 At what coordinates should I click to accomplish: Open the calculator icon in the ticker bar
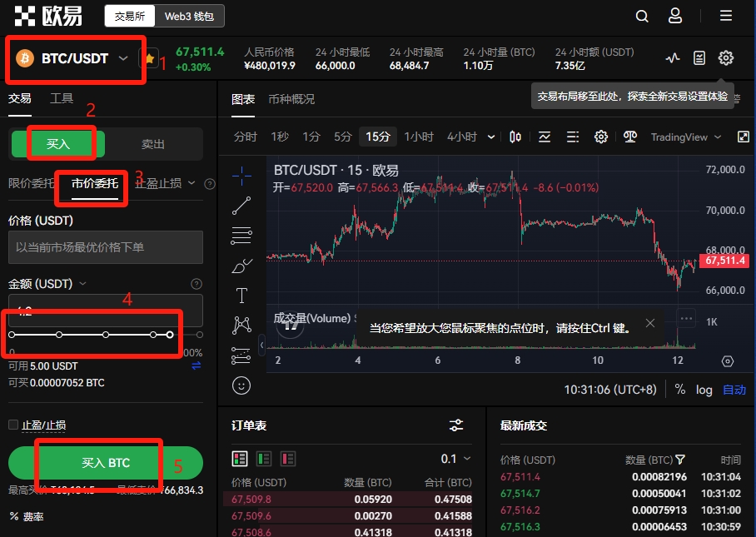[699, 58]
